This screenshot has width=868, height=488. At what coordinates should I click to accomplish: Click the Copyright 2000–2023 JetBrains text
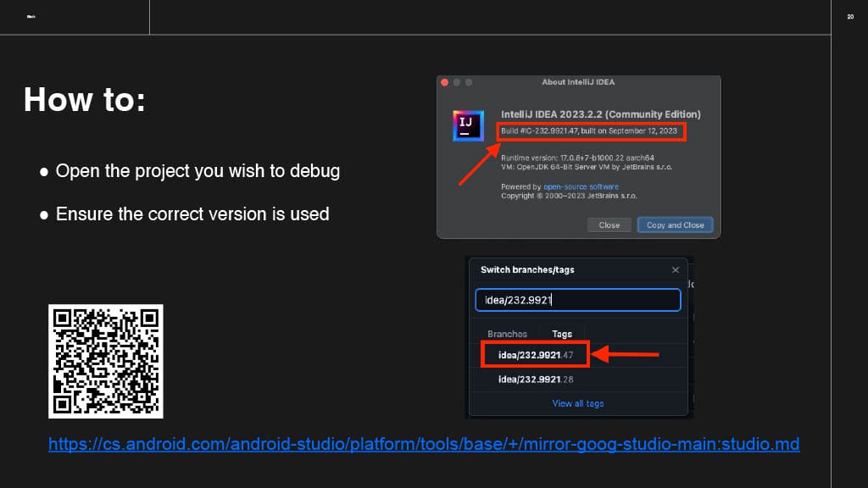coord(569,196)
